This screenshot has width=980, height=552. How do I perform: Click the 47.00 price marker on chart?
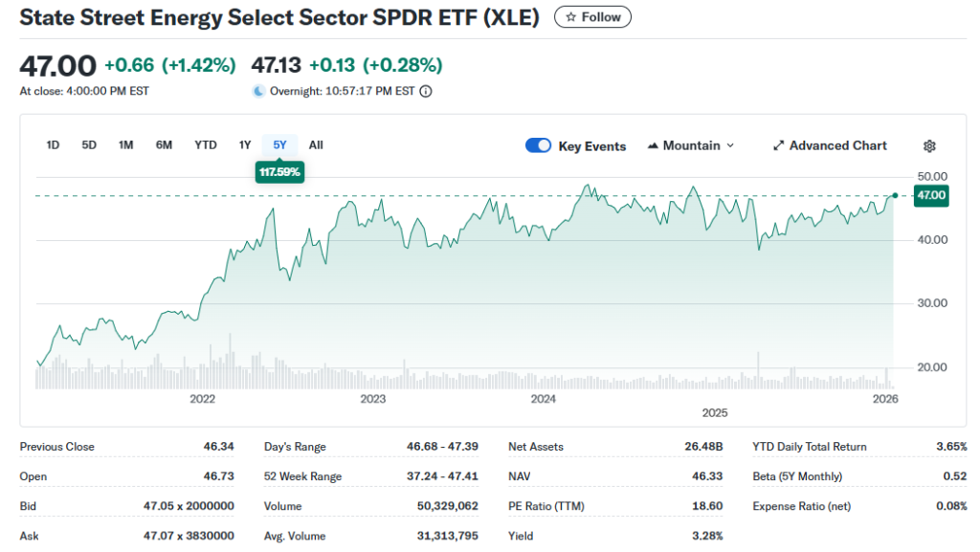931,195
